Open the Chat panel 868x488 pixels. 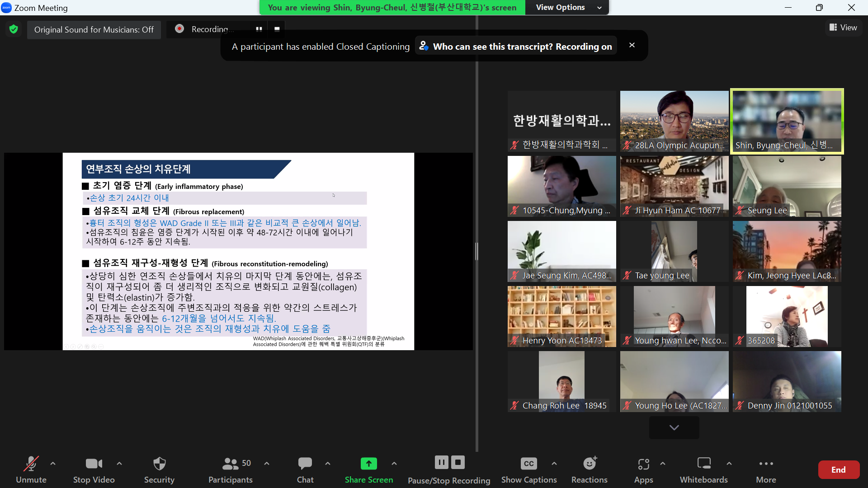305,469
